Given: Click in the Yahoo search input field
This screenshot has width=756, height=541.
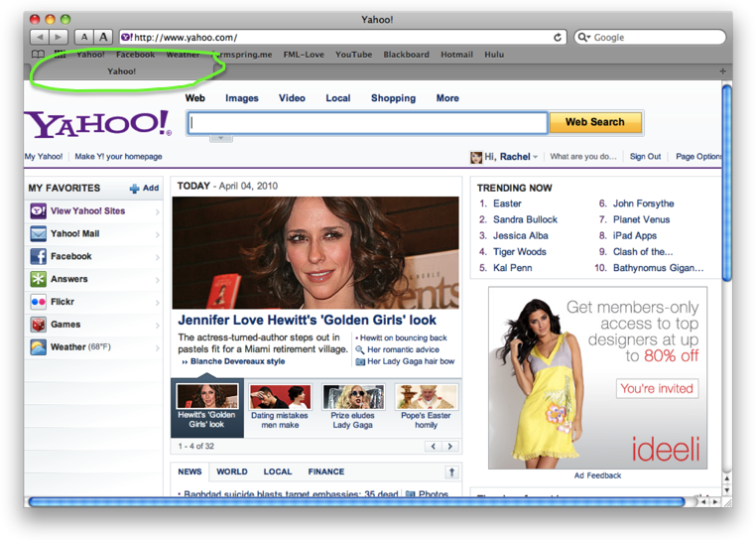Looking at the screenshot, I should tap(367, 123).
